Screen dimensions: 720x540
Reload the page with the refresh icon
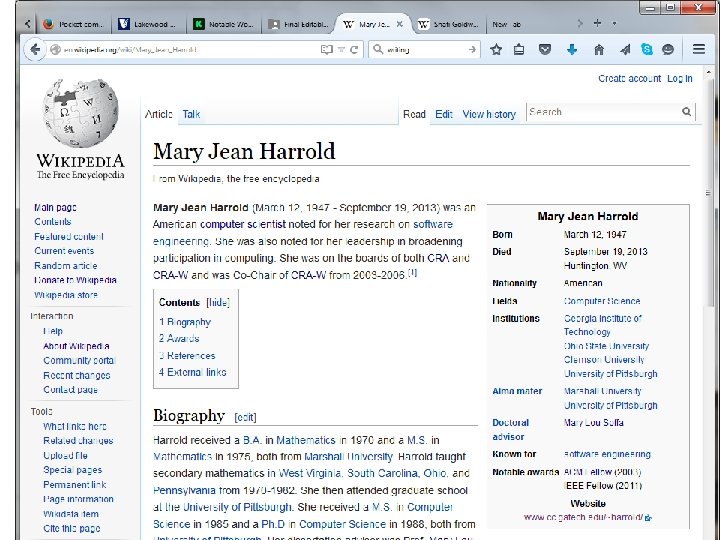(354, 50)
